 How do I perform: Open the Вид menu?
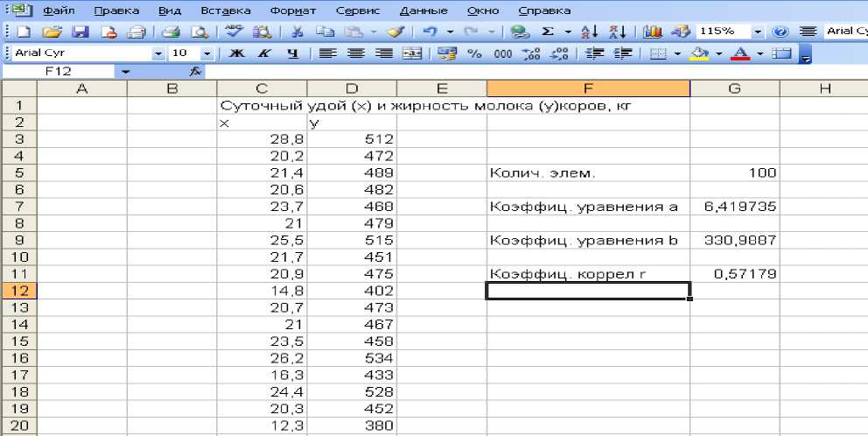pos(170,11)
